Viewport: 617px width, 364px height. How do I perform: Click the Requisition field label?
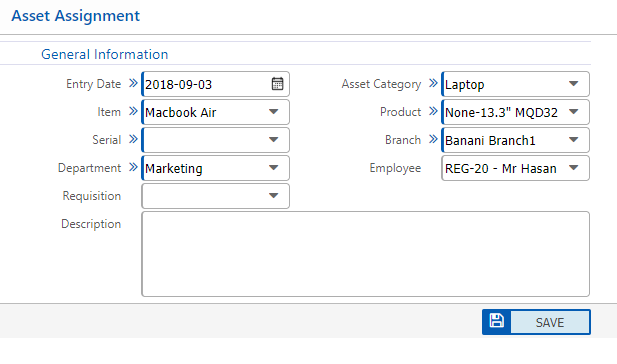[92, 196]
